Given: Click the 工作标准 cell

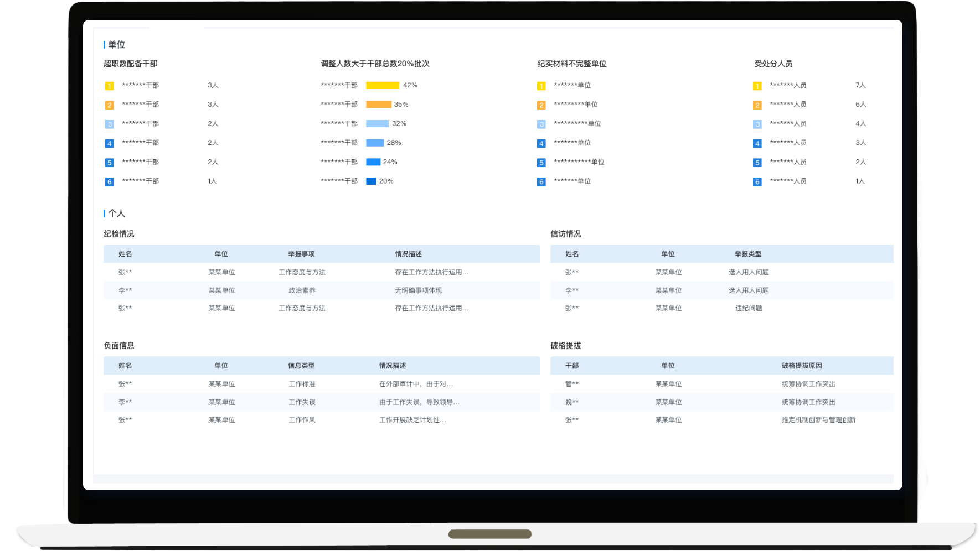Looking at the screenshot, I should [x=302, y=384].
